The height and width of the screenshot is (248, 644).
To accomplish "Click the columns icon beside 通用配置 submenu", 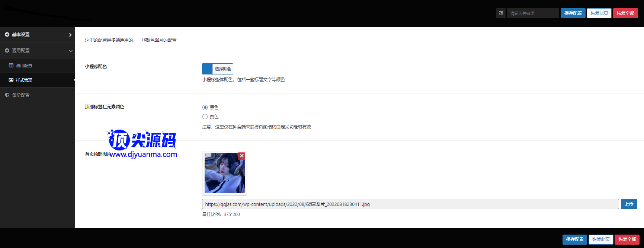I will (x=11, y=66).
